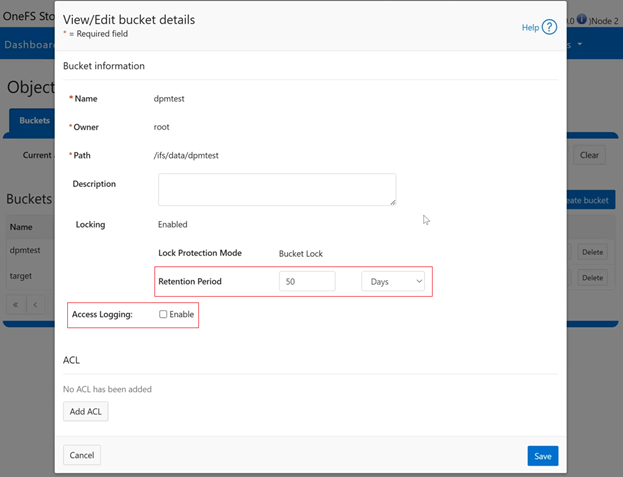The width and height of the screenshot is (623, 477).
Task: Focus the Description text area
Action: click(x=276, y=189)
